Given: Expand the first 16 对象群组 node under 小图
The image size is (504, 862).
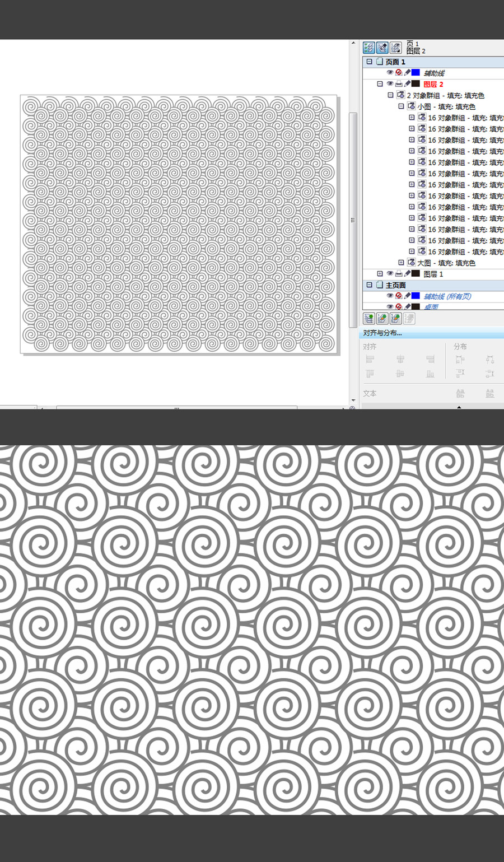Looking at the screenshot, I should pos(412,117).
